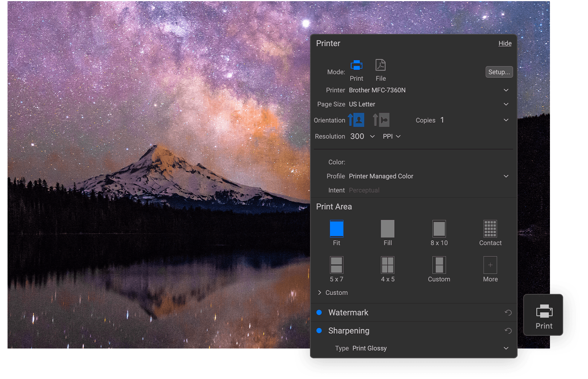Toggle the Watermark section on or off
The image size is (588, 379).
pyautogui.click(x=319, y=312)
